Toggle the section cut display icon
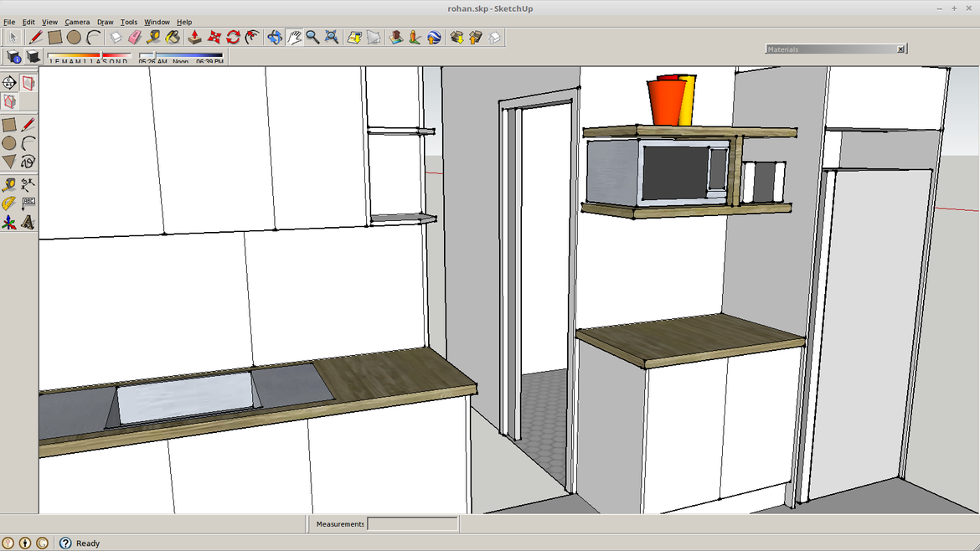The image size is (980, 551). click(8, 100)
